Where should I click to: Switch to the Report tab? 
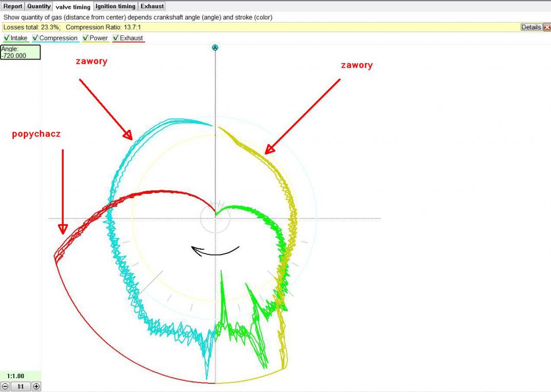tap(13, 6)
